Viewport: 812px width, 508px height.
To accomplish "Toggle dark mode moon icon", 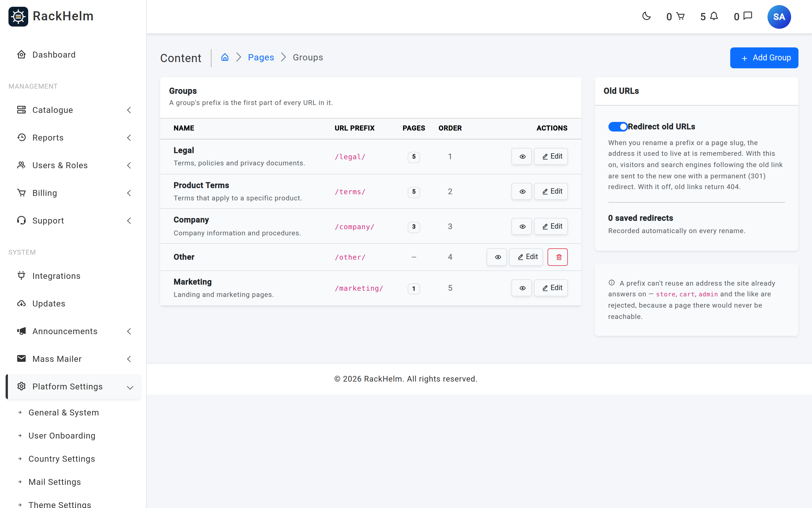I will click(x=646, y=16).
